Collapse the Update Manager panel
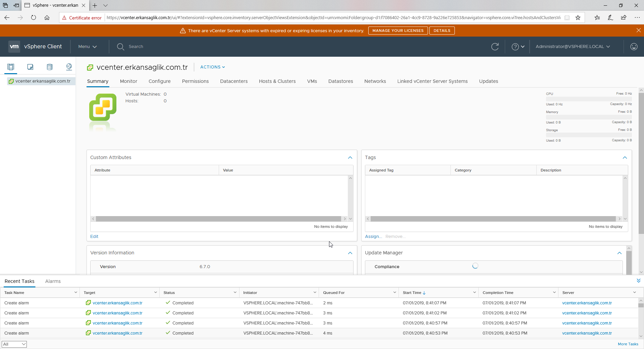 (x=620, y=253)
